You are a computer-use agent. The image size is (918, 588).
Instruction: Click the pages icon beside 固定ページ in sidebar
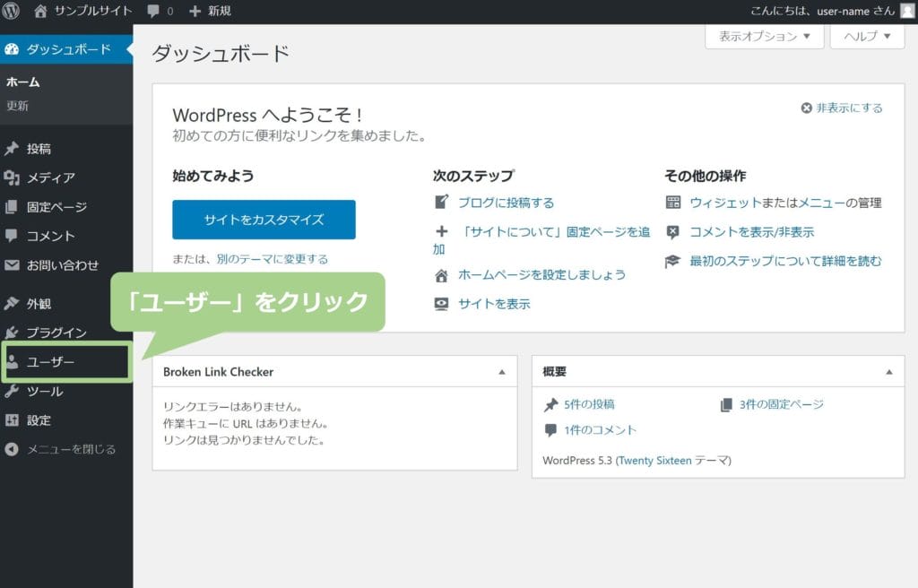pyautogui.click(x=12, y=207)
